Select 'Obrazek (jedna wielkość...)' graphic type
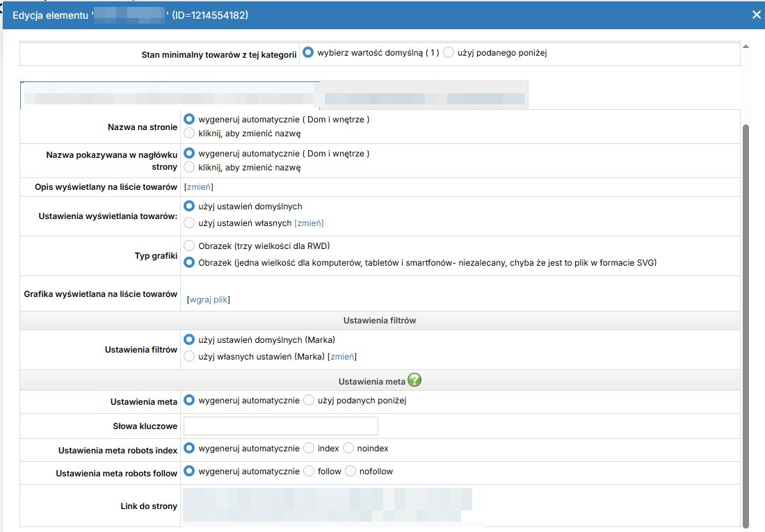This screenshot has height=532, width=765. point(188,263)
